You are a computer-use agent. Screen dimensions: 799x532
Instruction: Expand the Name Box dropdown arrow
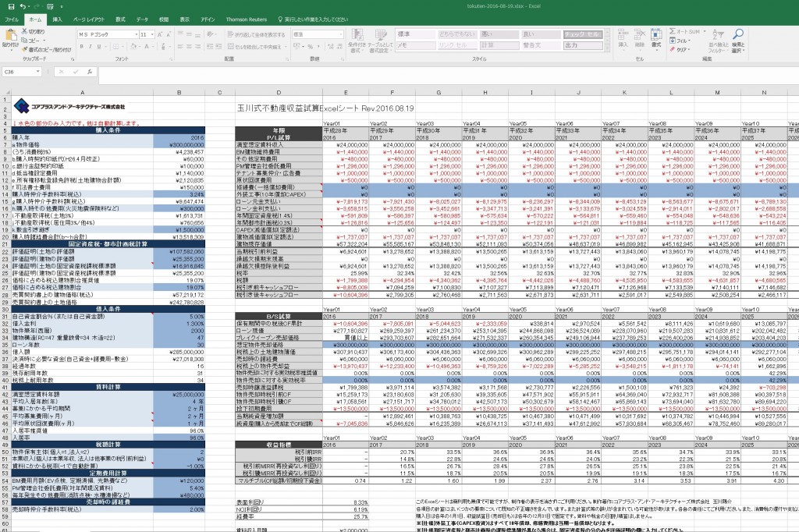(37, 72)
